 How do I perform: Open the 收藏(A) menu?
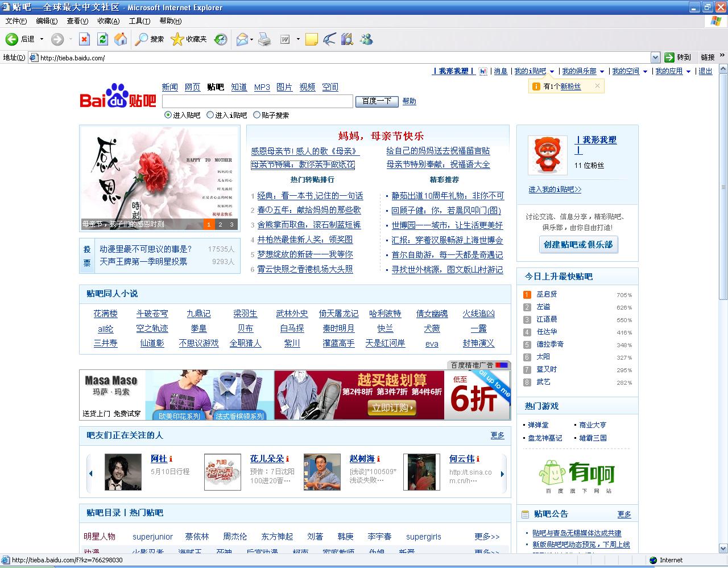pos(108,21)
